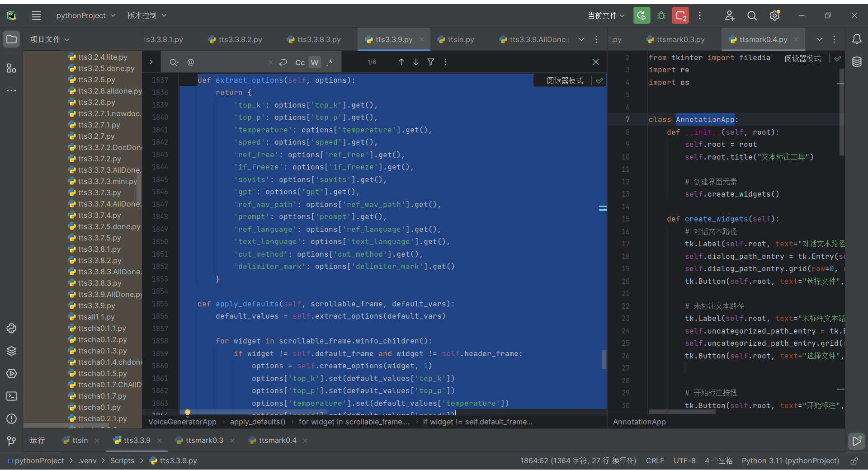This screenshot has height=470, width=868.
Task: Expand the pythonProject dropdown
Action: click(85, 15)
